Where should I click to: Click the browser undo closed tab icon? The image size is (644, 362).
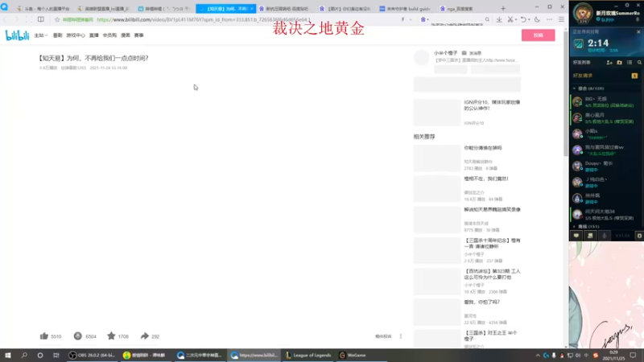click(523, 19)
